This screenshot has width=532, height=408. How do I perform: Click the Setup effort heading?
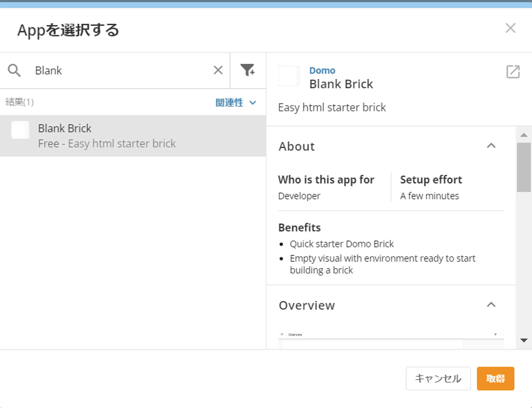(x=431, y=180)
